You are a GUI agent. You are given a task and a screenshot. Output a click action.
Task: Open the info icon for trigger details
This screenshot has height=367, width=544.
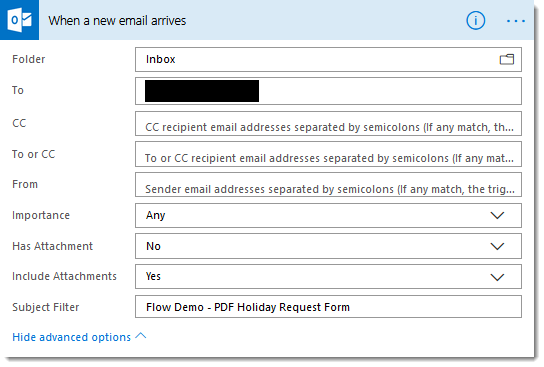pos(475,20)
